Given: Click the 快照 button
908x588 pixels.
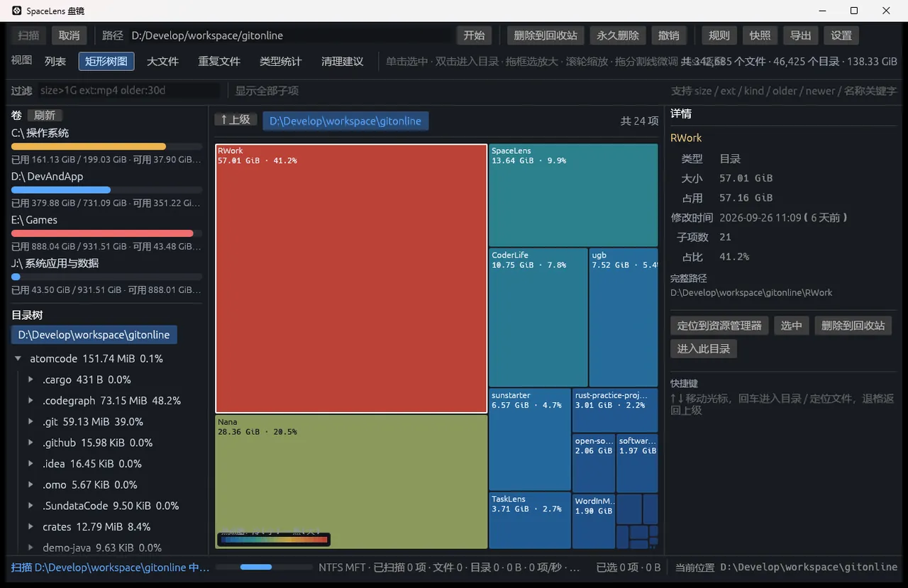Looking at the screenshot, I should pyautogui.click(x=760, y=35).
